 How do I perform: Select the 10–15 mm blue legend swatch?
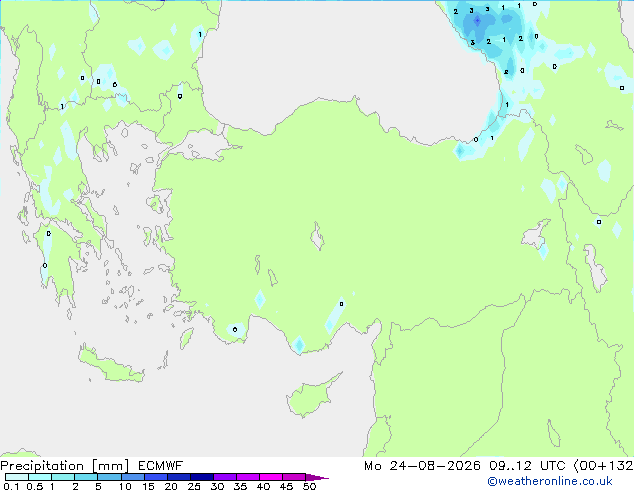tap(132, 477)
